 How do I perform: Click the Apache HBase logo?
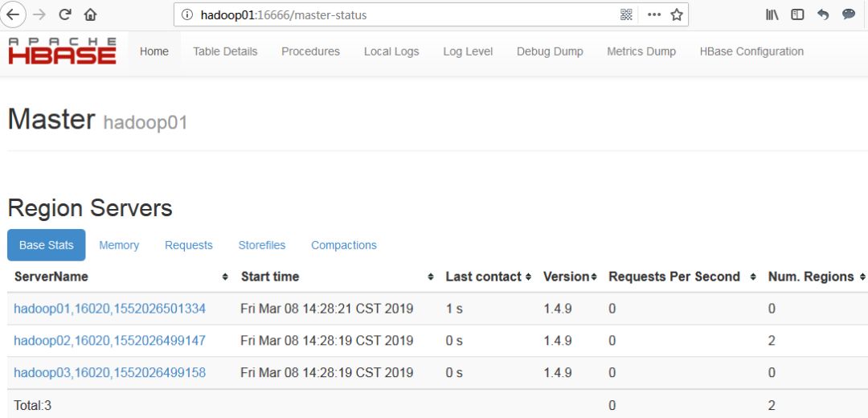pyautogui.click(x=63, y=51)
